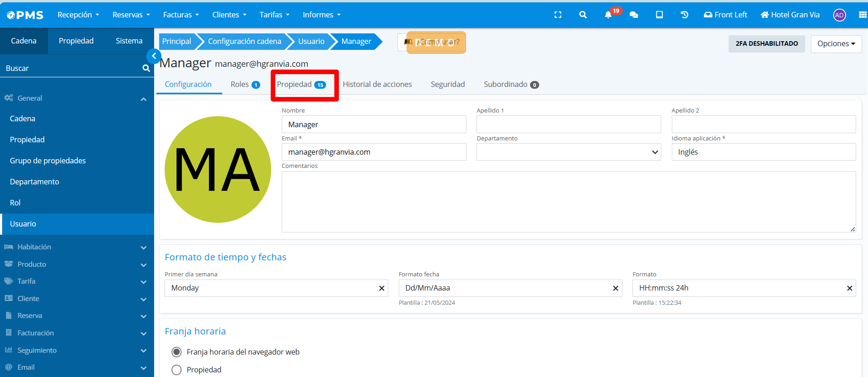Open the Reservas menu
Viewport: 868px width, 377px height.
(x=131, y=15)
